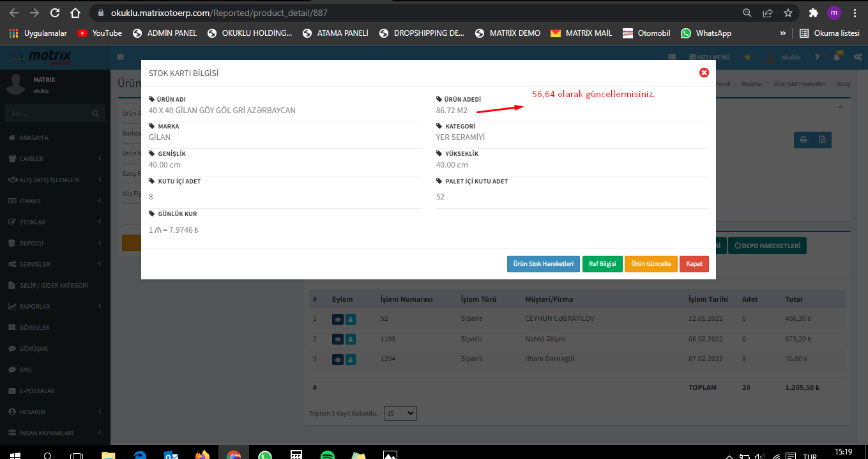868x459 pixels.
Task: Export the report with the Excel icon
Action: point(822,140)
